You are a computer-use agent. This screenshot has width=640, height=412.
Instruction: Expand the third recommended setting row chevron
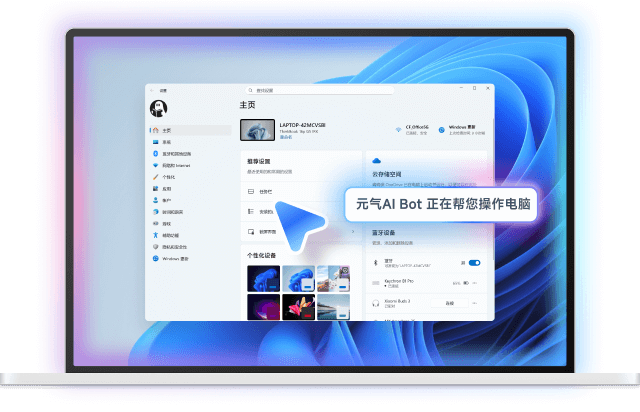[x=352, y=232]
